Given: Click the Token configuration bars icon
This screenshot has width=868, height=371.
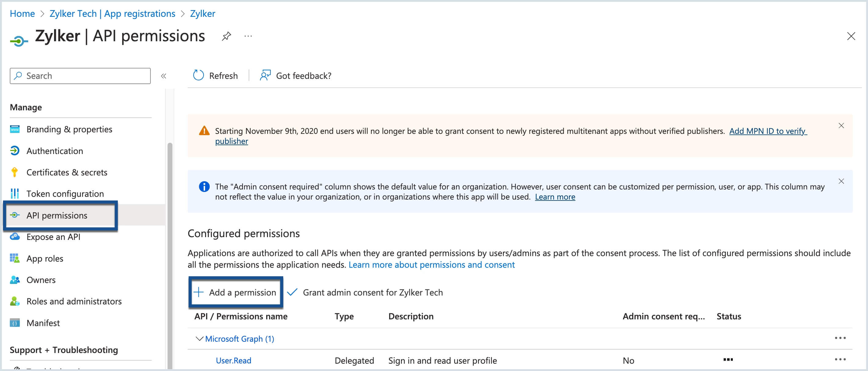Looking at the screenshot, I should [15, 193].
